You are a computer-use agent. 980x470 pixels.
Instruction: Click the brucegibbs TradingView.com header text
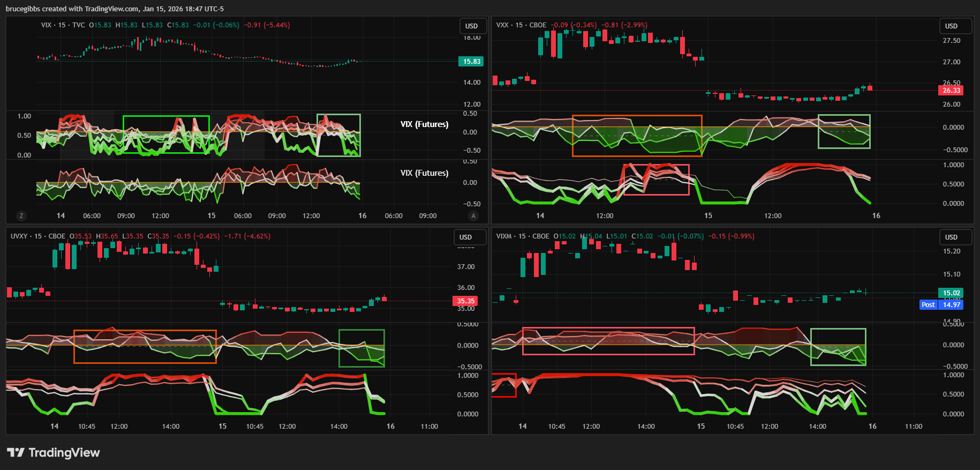pyautogui.click(x=115, y=9)
